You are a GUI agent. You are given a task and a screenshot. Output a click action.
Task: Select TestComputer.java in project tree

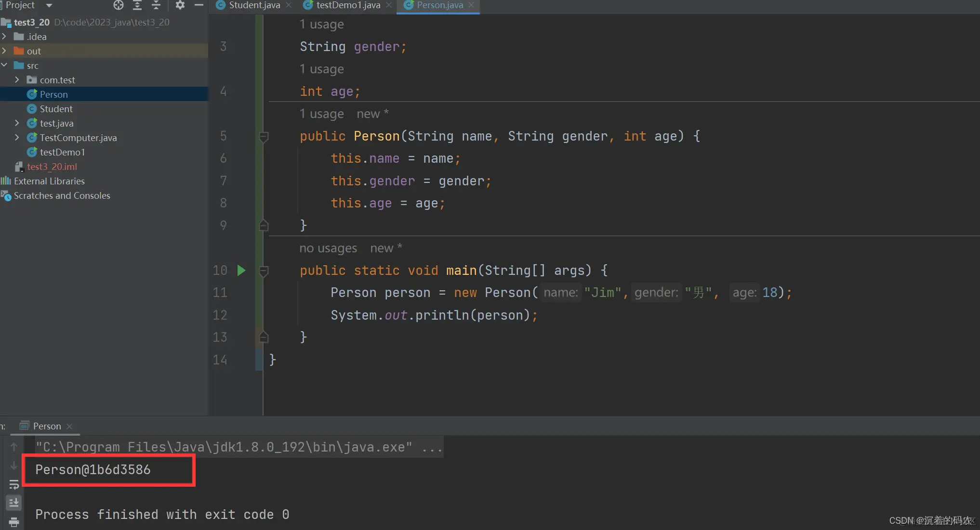point(78,138)
